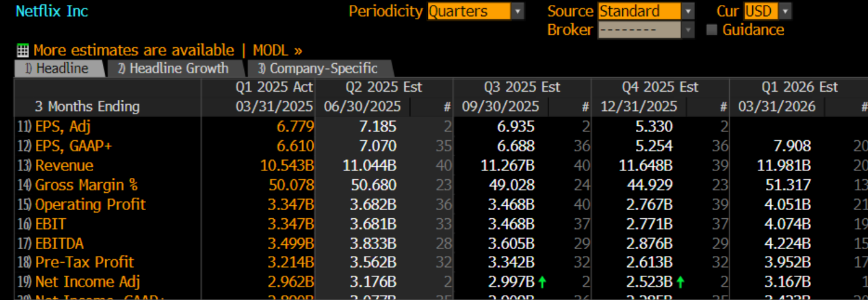This screenshot has width=868, height=300.
Task: Click Q1 2025 Net Income Adj 2.962B
Action: [x=292, y=282]
